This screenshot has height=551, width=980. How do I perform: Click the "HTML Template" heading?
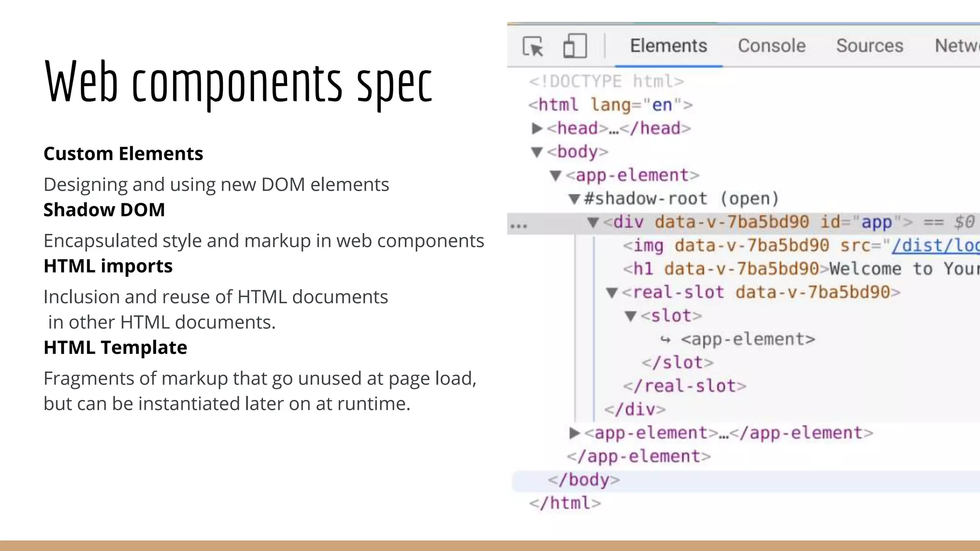(x=115, y=348)
